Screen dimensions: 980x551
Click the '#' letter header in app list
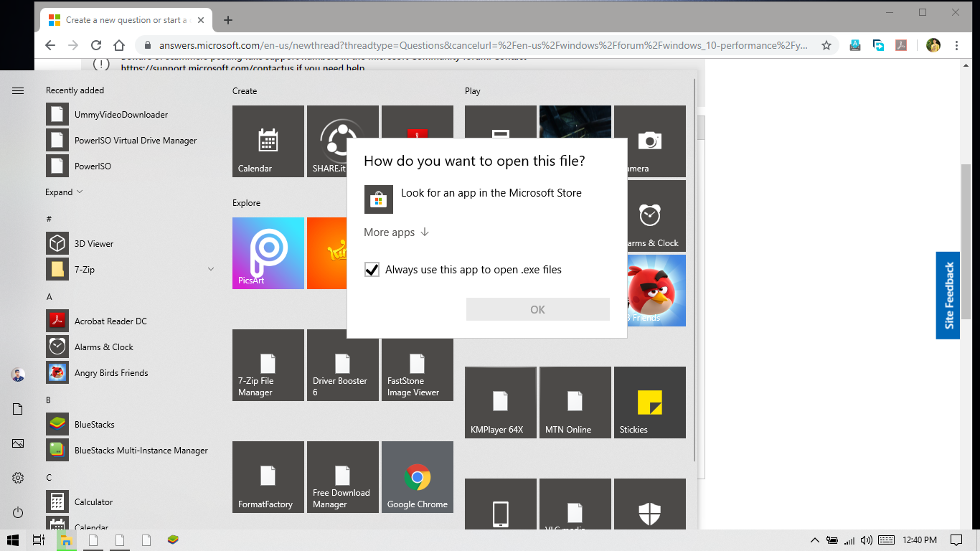click(49, 219)
